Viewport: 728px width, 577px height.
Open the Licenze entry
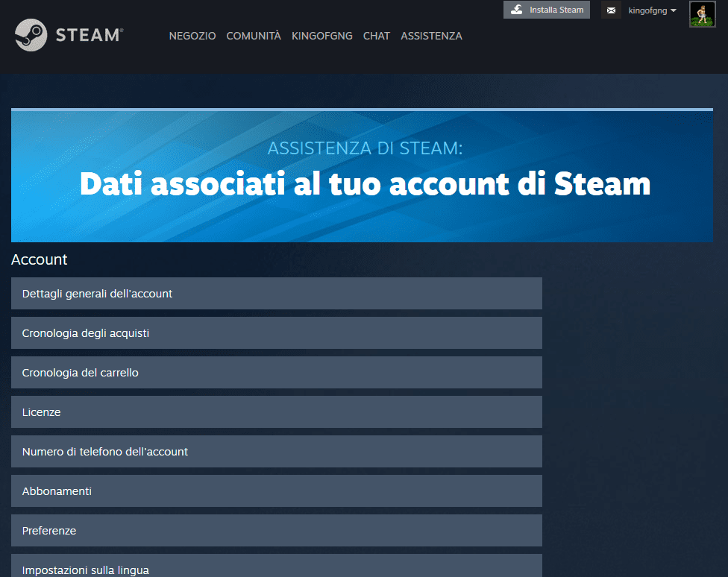276,412
